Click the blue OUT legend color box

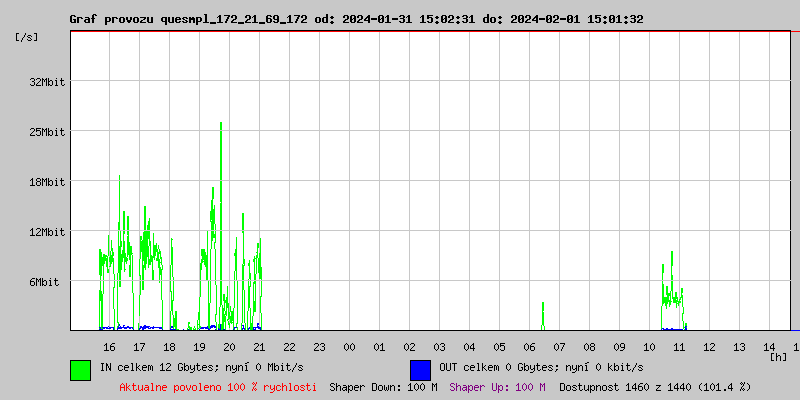(x=420, y=369)
